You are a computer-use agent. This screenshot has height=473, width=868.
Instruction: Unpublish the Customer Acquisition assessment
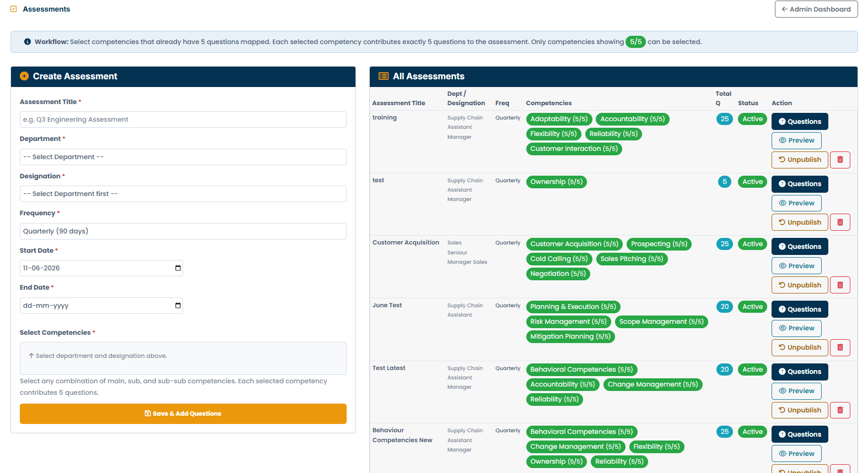click(800, 285)
